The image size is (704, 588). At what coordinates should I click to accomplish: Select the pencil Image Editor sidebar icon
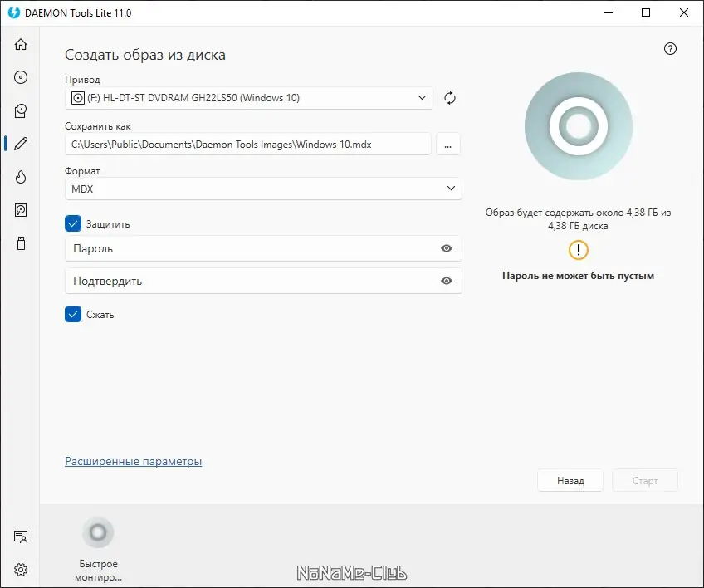point(21,144)
